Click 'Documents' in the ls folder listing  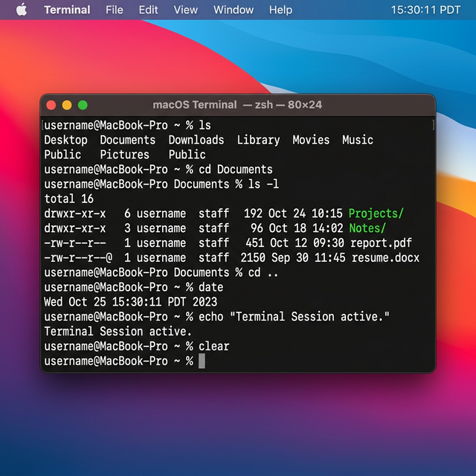click(x=127, y=140)
